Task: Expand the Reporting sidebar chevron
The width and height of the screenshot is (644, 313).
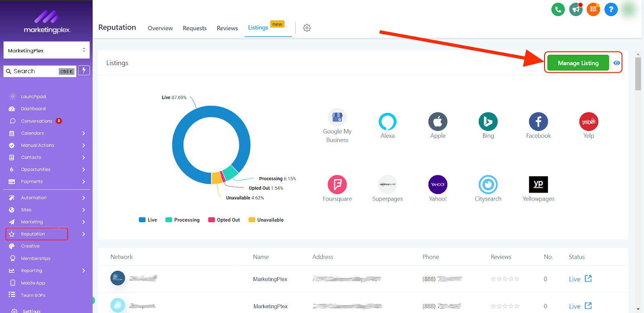Action: (x=84, y=271)
